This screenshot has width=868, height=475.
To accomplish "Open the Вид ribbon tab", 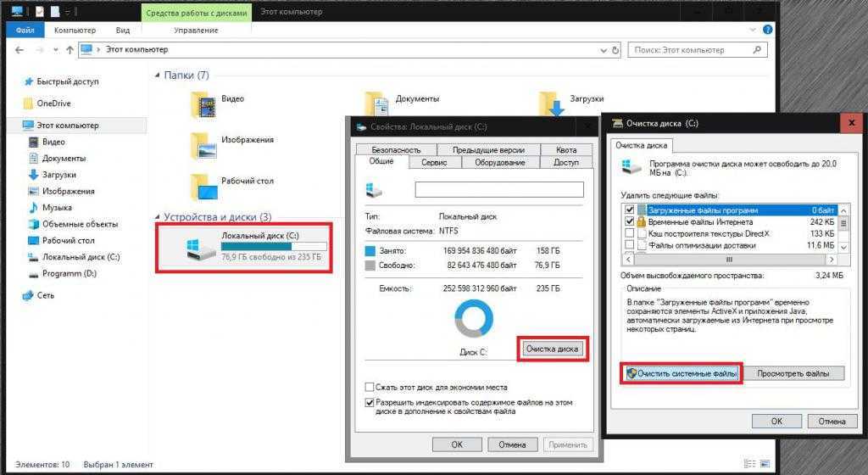I will point(123,30).
